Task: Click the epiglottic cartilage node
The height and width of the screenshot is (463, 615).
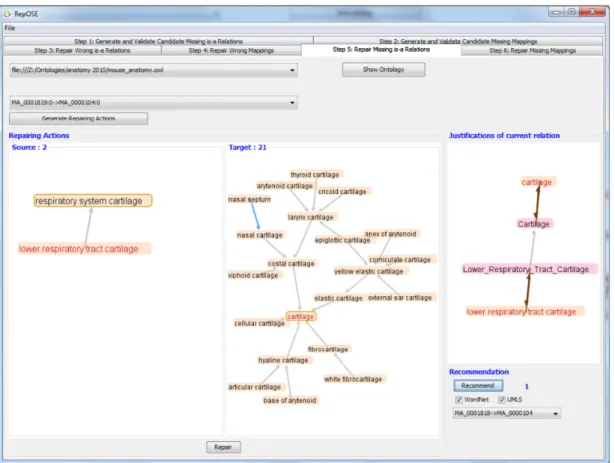Action: click(x=342, y=240)
